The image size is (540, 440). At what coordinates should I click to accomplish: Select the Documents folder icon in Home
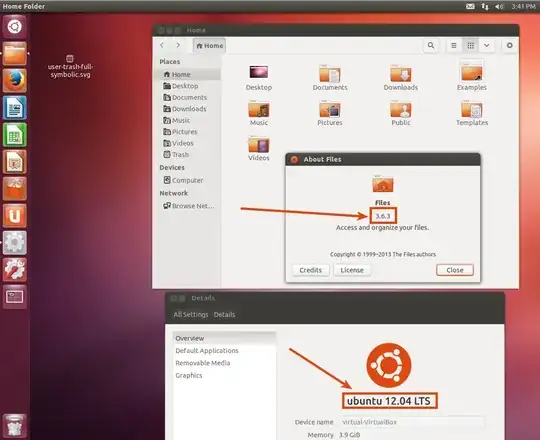(x=330, y=78)
